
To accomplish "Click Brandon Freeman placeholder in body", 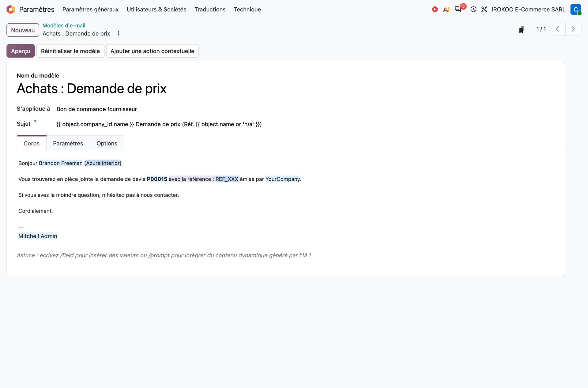I will [x=61, y=163].
